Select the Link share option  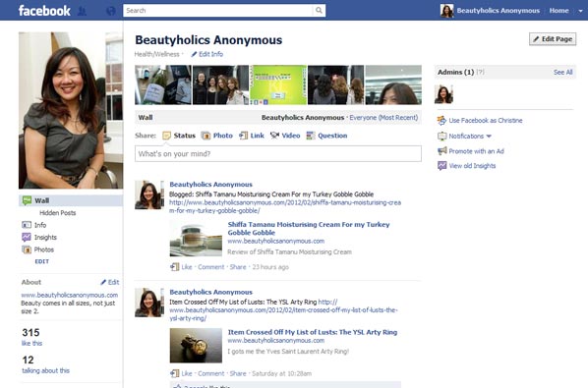[x=252, y=136]
